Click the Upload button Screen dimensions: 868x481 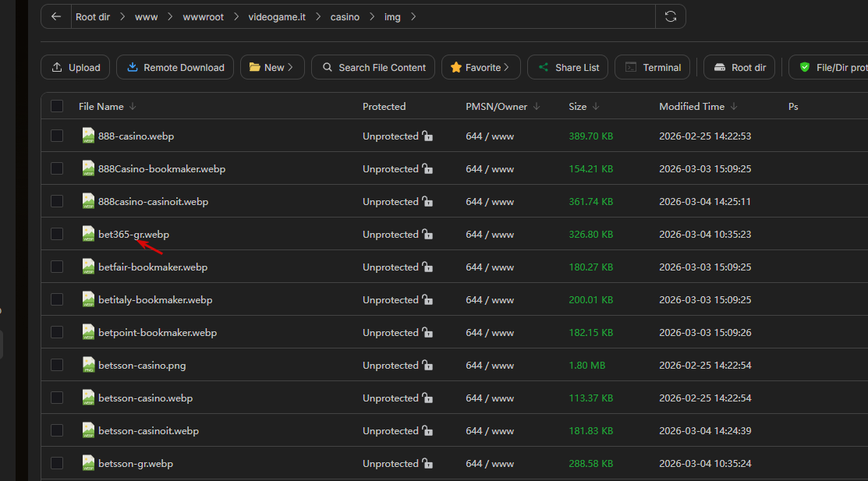76,68
